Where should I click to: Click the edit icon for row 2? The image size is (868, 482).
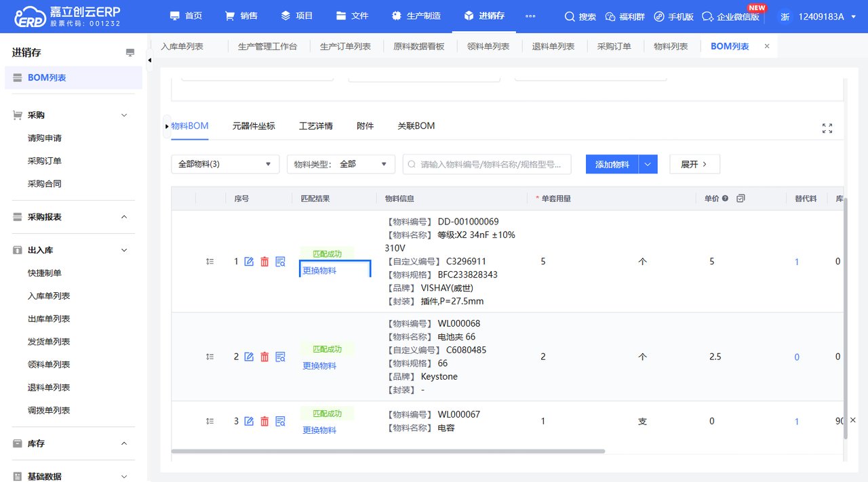click(249, 357)
